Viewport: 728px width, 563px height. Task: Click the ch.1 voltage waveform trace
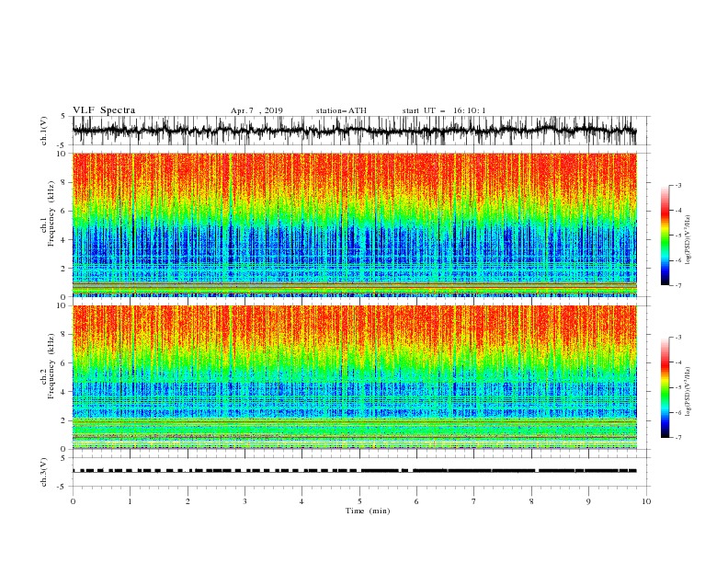[354, 131]
